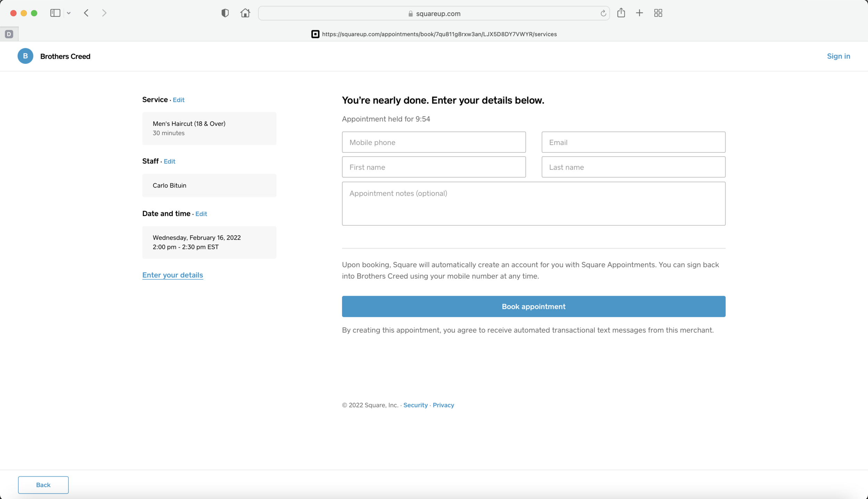Focus the Mobile phone field
This screenshot has width=868, height=499.
(x=434, y=142)
